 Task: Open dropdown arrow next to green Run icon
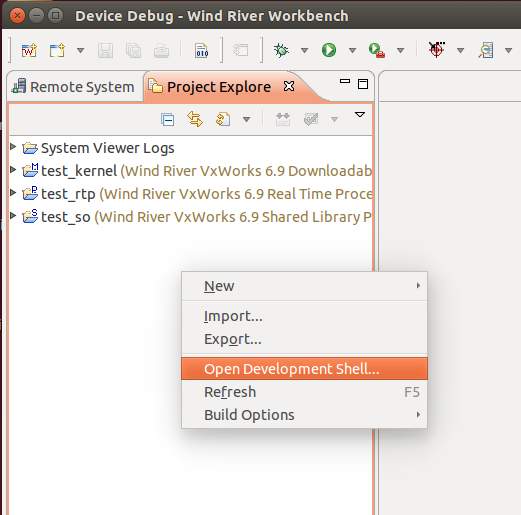pos(352,50)
